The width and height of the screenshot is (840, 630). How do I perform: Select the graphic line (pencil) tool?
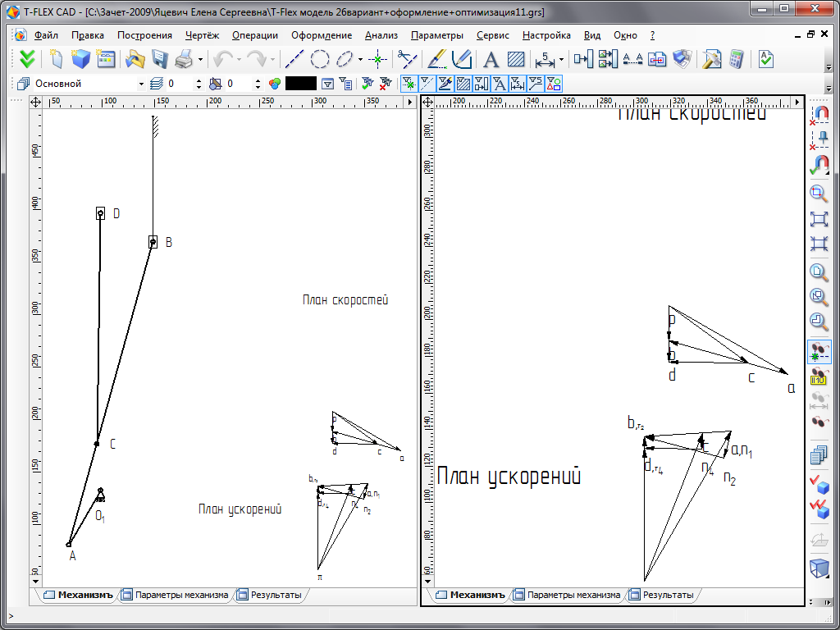[437, 59]
